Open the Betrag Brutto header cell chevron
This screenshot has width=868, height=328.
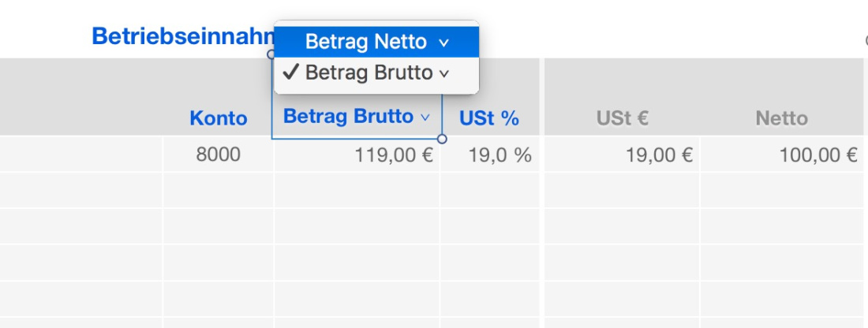[425, 117]
